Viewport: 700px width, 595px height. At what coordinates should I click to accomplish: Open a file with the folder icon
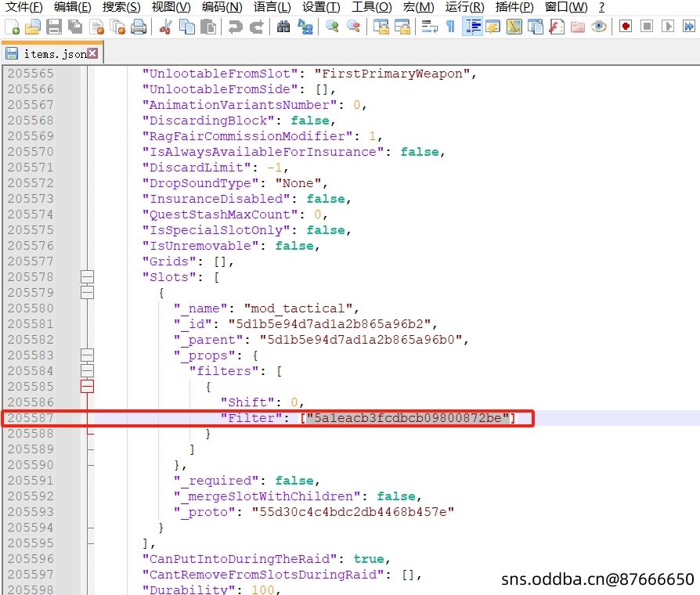click(33, 27)
